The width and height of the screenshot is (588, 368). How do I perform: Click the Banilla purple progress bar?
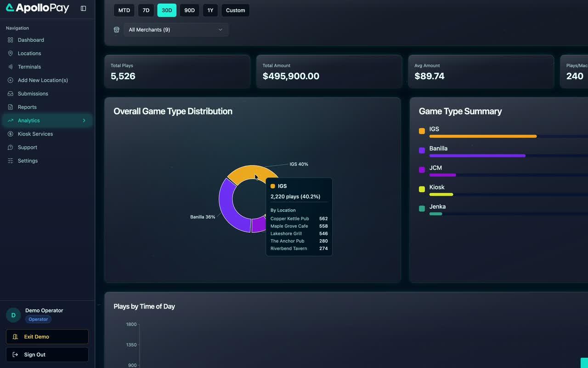coord(477,155)
